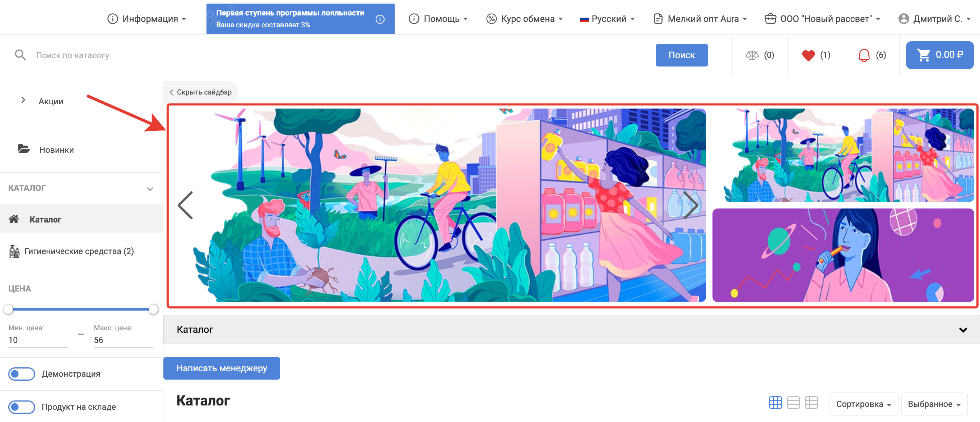This screenshot has width=980, height=422.
Task: Switch to list view layout icon
Action: 793,403
